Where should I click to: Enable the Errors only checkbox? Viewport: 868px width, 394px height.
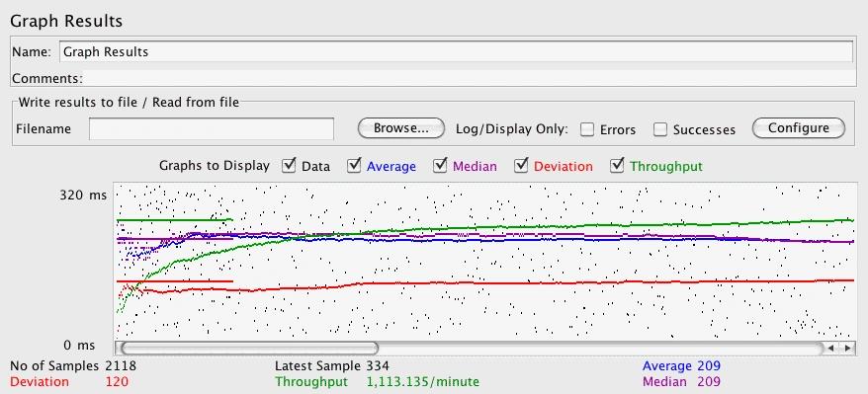587,129
